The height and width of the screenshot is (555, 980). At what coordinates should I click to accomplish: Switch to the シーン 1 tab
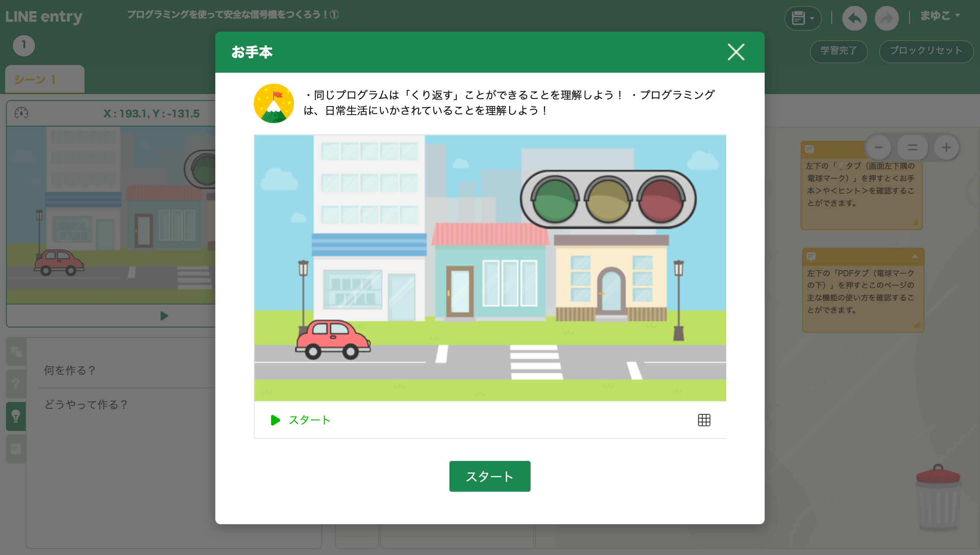pos(44,80)
